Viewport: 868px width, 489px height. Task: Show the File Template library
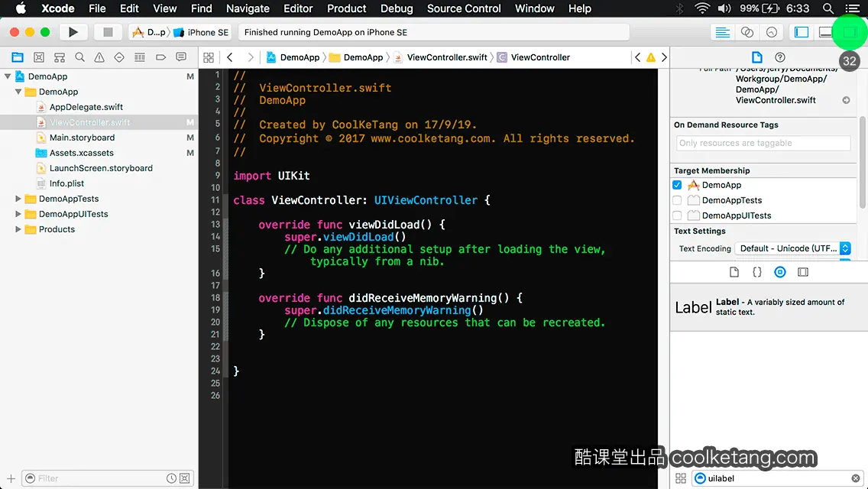(x=734, y=272)
